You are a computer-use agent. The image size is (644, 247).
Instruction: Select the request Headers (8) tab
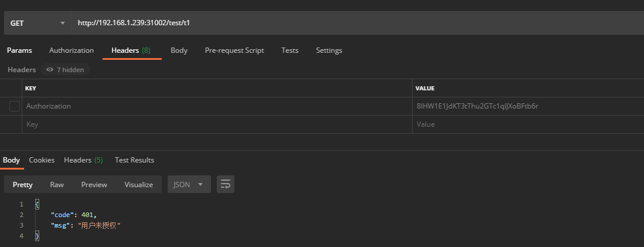[131, 50]
